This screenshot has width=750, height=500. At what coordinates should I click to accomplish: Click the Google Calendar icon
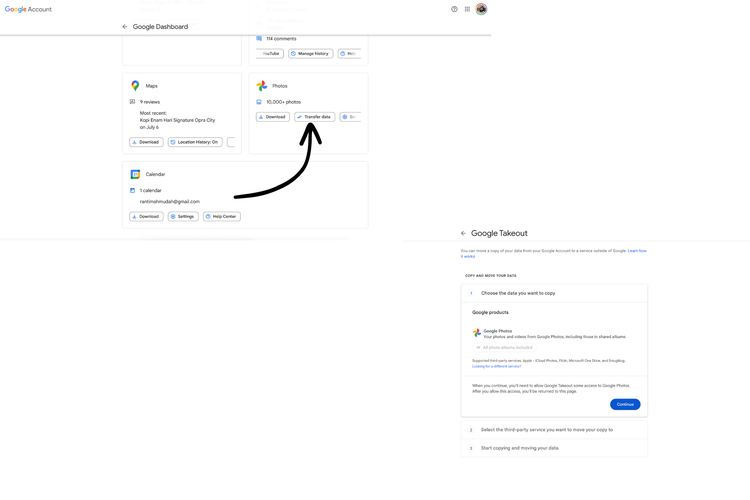135,174
